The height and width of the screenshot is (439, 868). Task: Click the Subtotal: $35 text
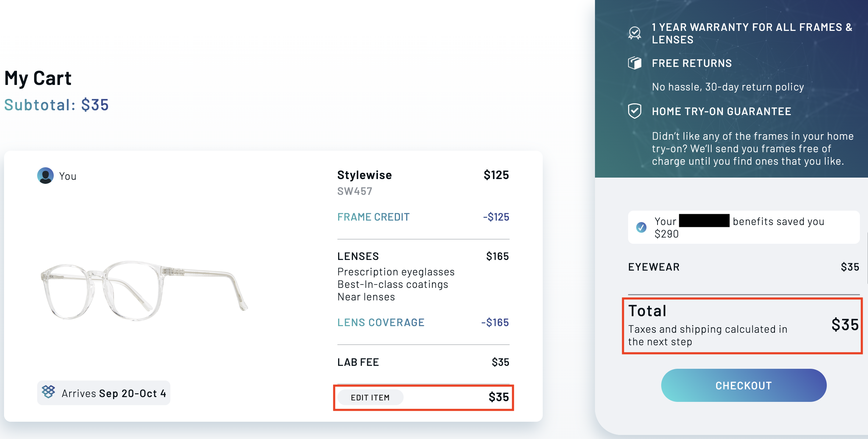(x=56, y=105)
